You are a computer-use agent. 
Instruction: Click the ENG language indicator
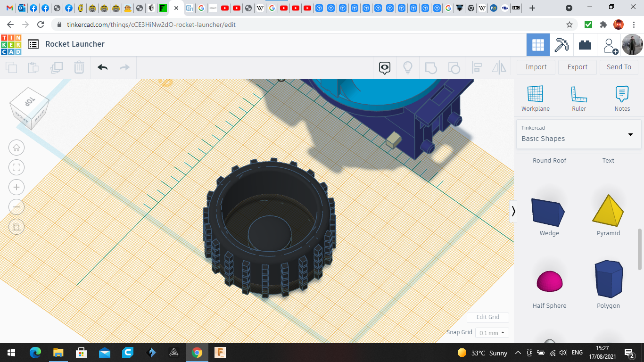(x=577, y=353)
